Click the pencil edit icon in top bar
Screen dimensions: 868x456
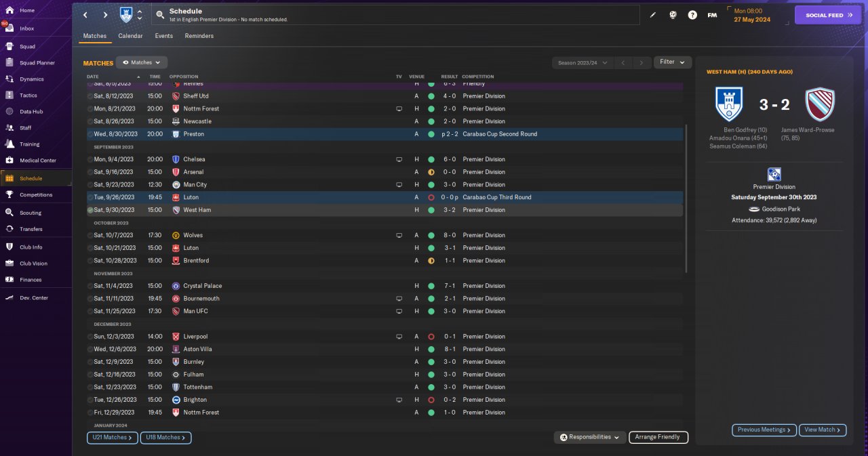(x=653, y=14)
